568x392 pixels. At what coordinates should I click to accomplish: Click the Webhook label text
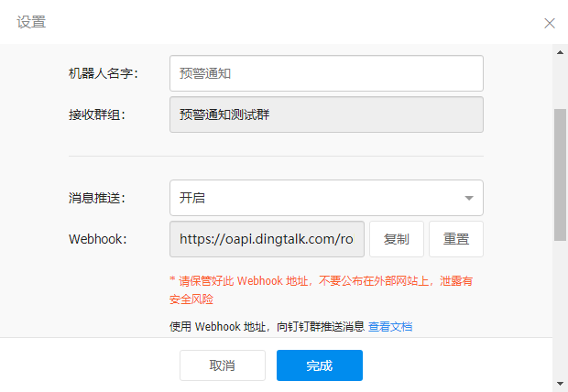(97, 239)
